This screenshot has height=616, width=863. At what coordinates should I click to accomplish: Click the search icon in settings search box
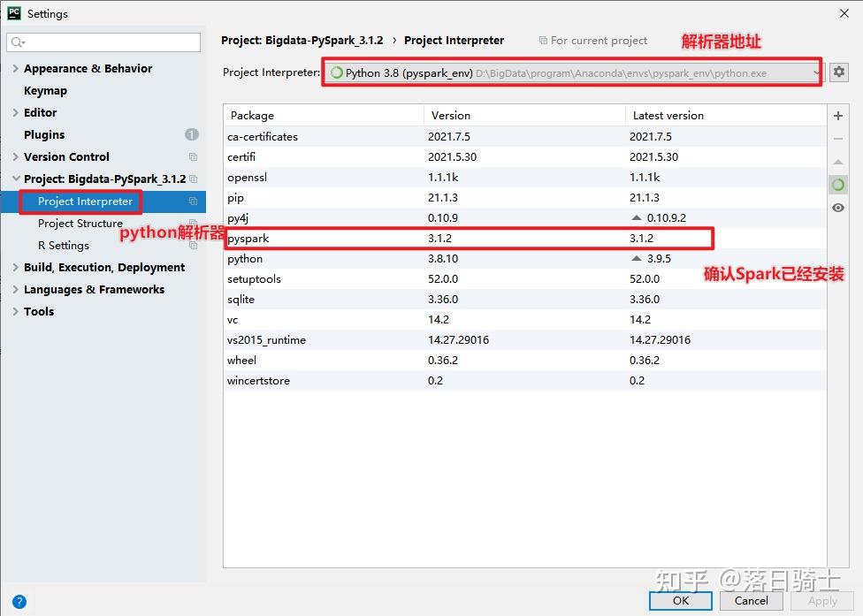(18, 42)
